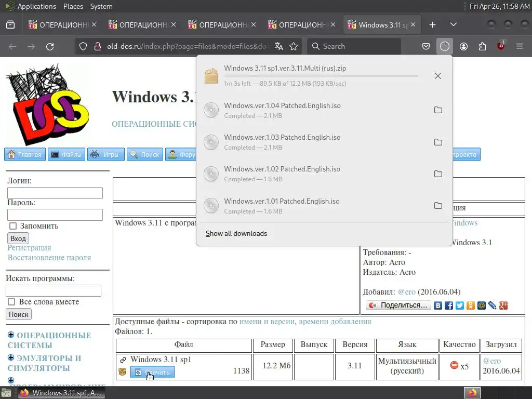Click the site padlock security icon
The height and width of the screenshot is (399, 532).
[97, 46]
